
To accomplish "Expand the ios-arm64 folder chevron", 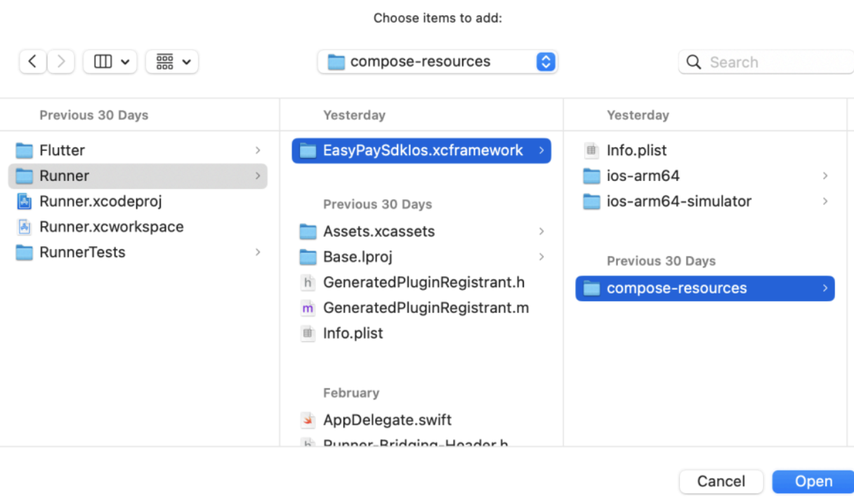I will pyautogui.click(x=825, y=175).
